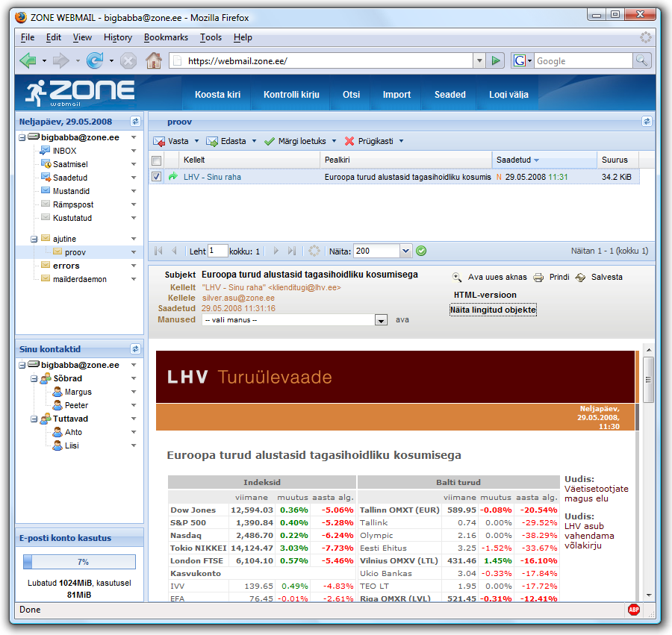Click the Google search field
This screenshot has width=672, height=635.
tap(583, 60)
